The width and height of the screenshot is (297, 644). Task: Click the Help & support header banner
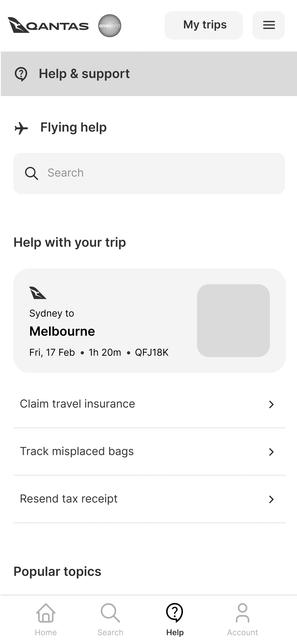[149, 74]
